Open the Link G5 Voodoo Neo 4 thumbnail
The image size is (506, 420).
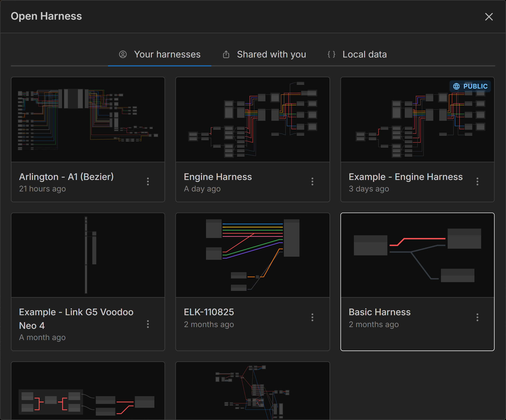point(88,255)
